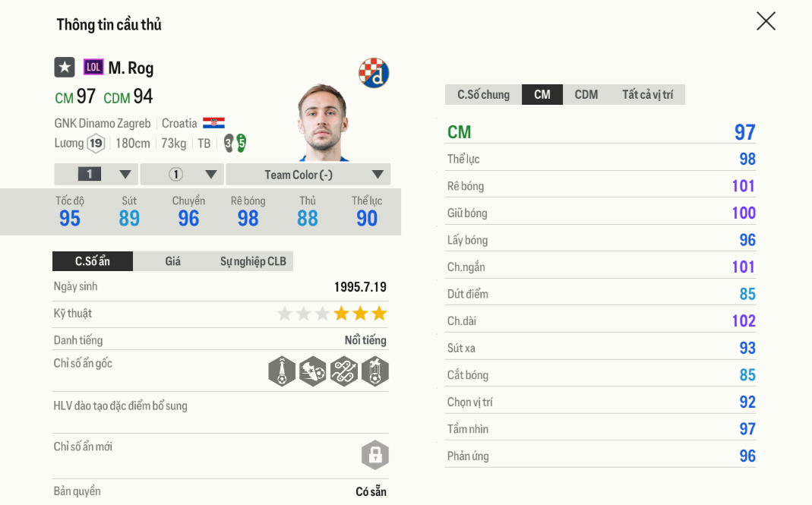
Task: Open the Team Color dropdown
Action: coord(308,175)
